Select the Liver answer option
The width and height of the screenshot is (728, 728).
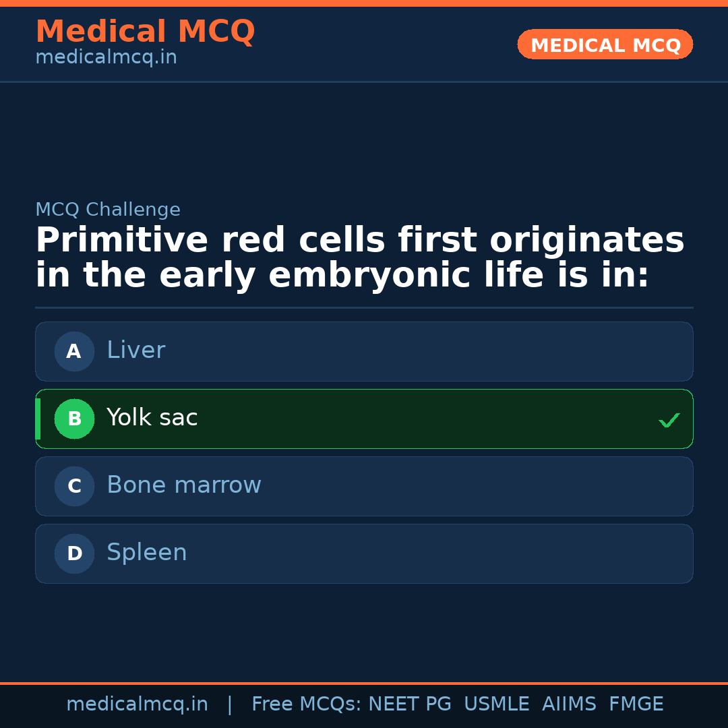364,351
